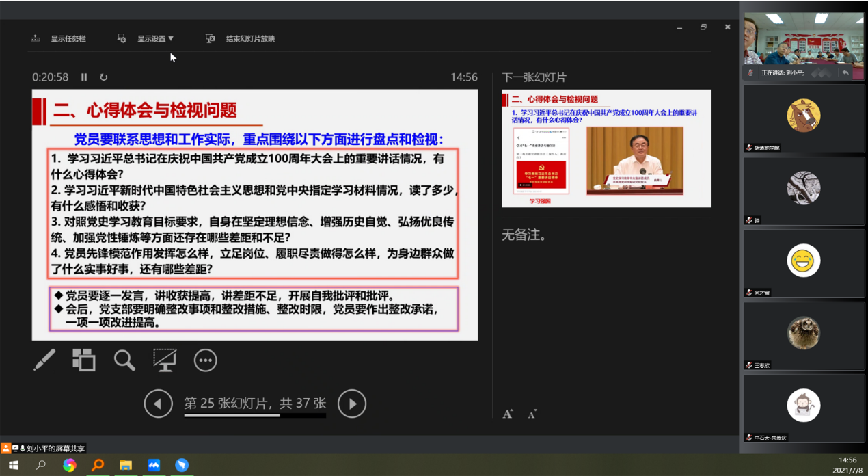The image size is (868, 476).
Task: Open File Explorer from the taskbar
Action: (126, 465)
